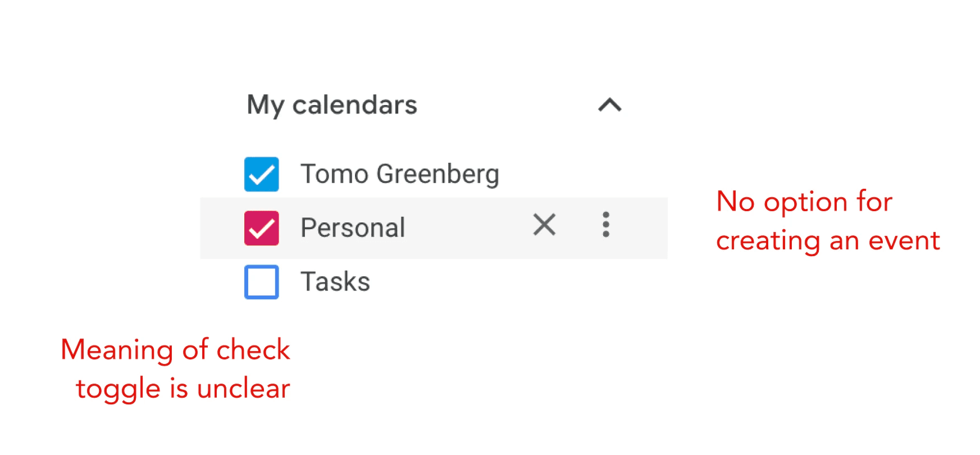This screenshot has width=980, height=455.
Task: Click the red 'No option for' text
Action: (x=804, y=202)
